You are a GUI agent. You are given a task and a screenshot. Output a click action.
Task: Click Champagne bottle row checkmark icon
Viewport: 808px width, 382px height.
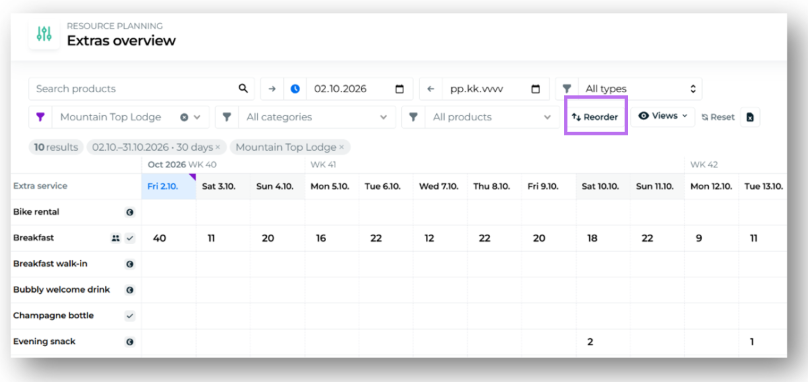[130, 315]
